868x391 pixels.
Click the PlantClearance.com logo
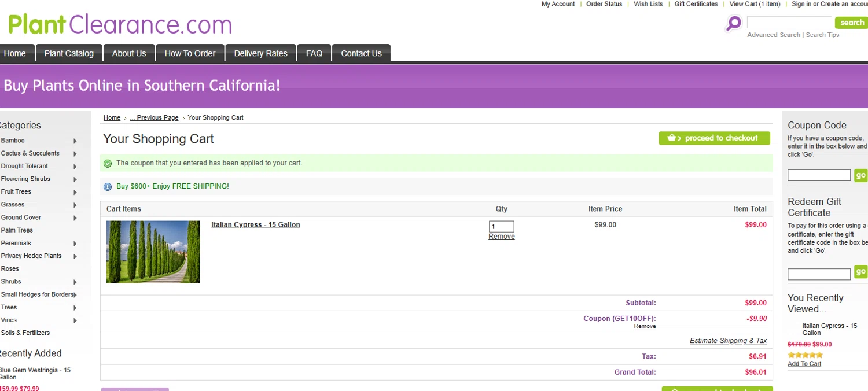click(x=120, y=25)
